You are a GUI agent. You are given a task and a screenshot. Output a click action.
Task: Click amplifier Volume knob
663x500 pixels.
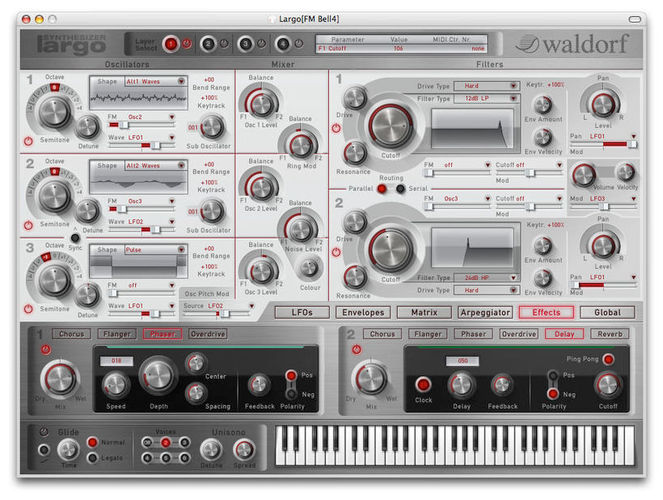(x=584, y=175)
